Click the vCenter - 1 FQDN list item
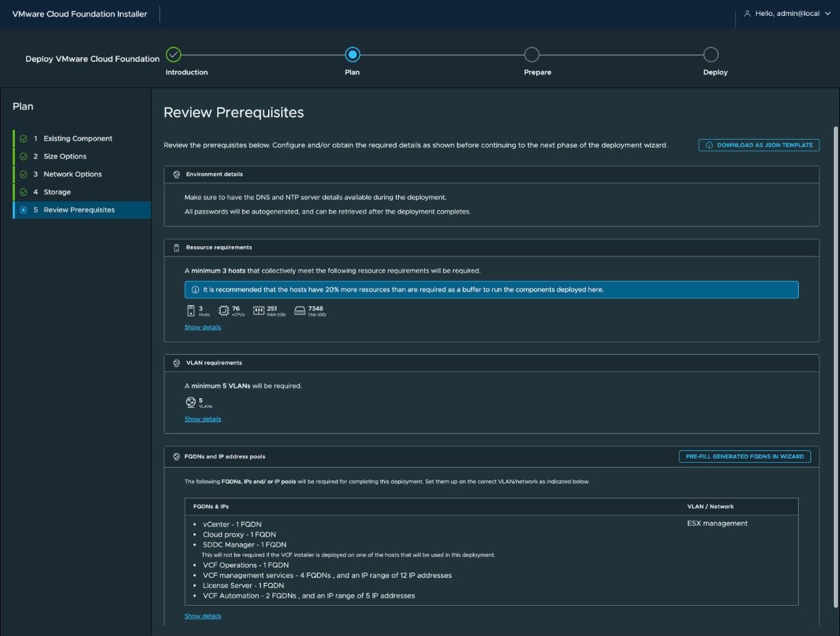The image size is (840, 636). click(232, 525)
